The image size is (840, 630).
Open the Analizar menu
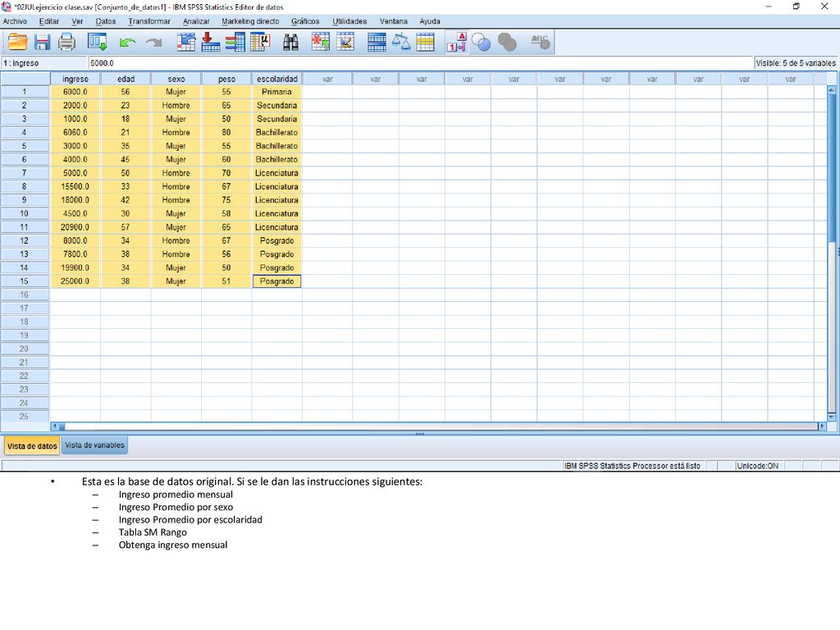(x=196, y=21)
